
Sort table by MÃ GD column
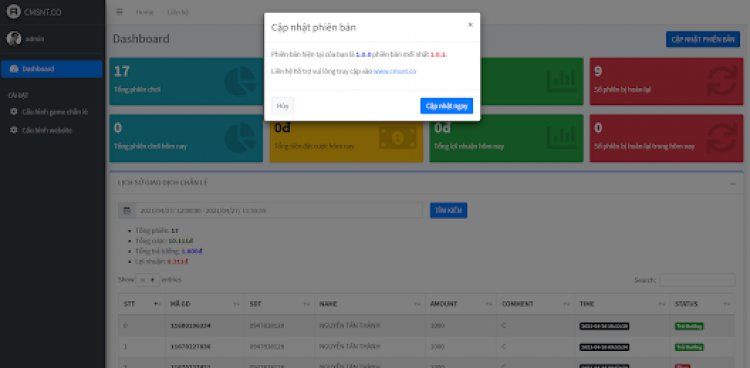coord(205,304)
